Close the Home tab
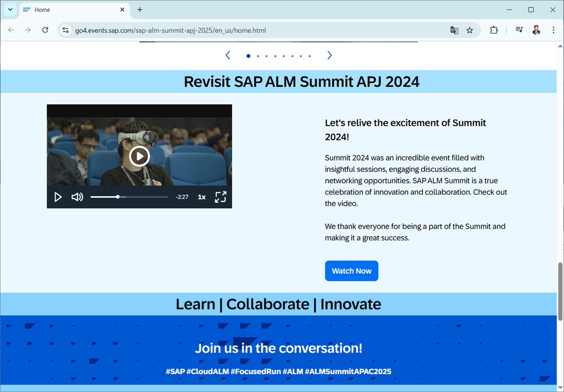The image size is (564, 392). [x=122, y=9]
